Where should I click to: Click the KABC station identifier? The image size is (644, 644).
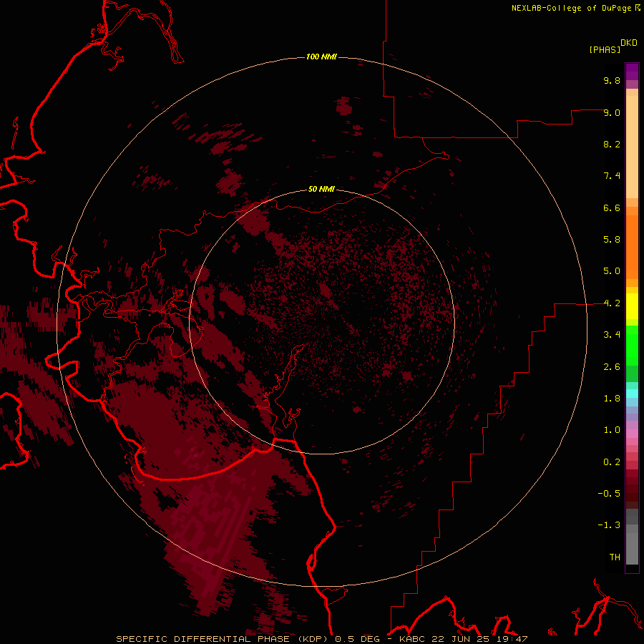point(413,639)
